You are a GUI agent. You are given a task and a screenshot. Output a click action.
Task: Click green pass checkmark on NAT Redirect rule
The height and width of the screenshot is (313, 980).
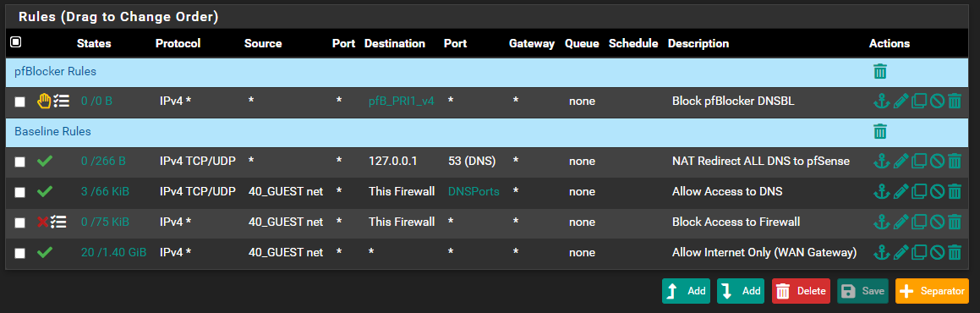coord(44,162)
